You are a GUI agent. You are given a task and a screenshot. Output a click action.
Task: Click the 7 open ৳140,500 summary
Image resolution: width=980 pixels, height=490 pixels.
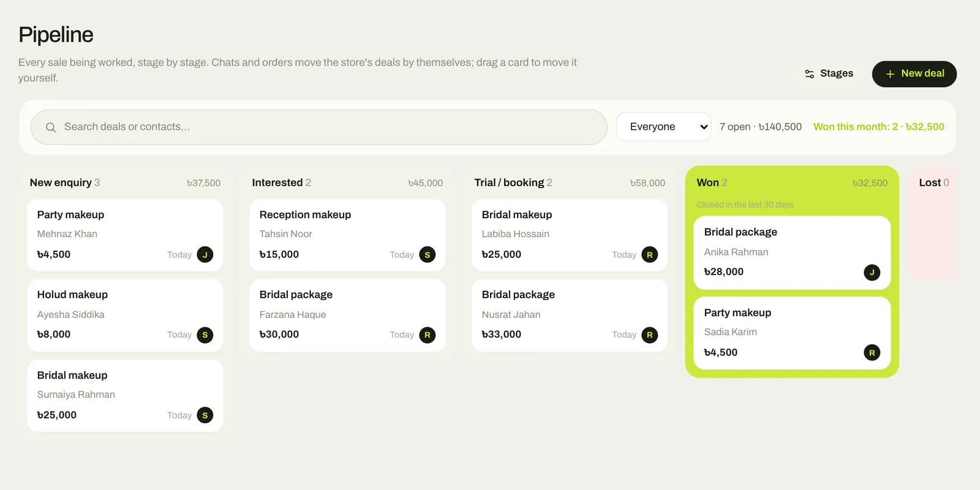point(761,127)
